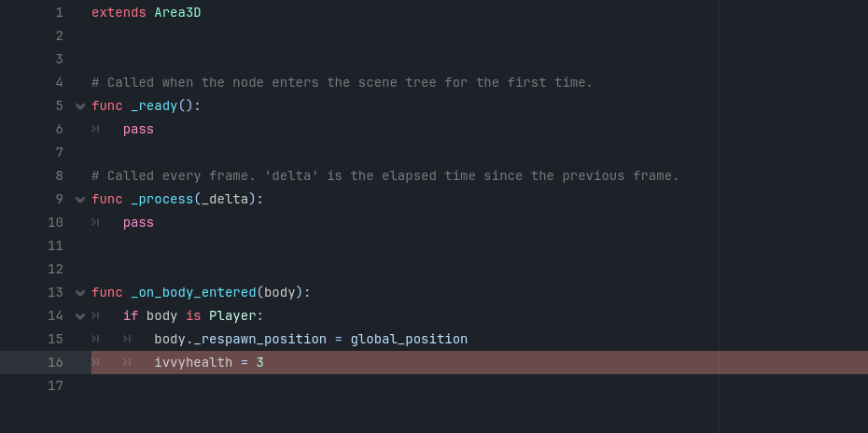
Task: Click the 'global_position' identifier
Action: (x=409, y=339)
